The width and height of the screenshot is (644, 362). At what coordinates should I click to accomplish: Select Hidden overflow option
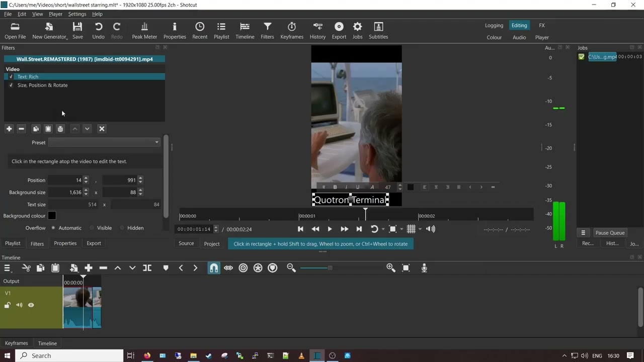coord(122,228)
